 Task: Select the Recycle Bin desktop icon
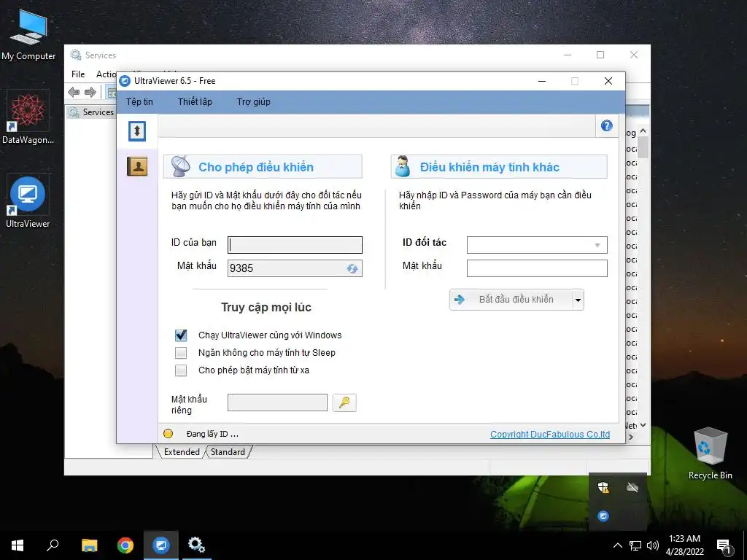[x=711, y=454]
